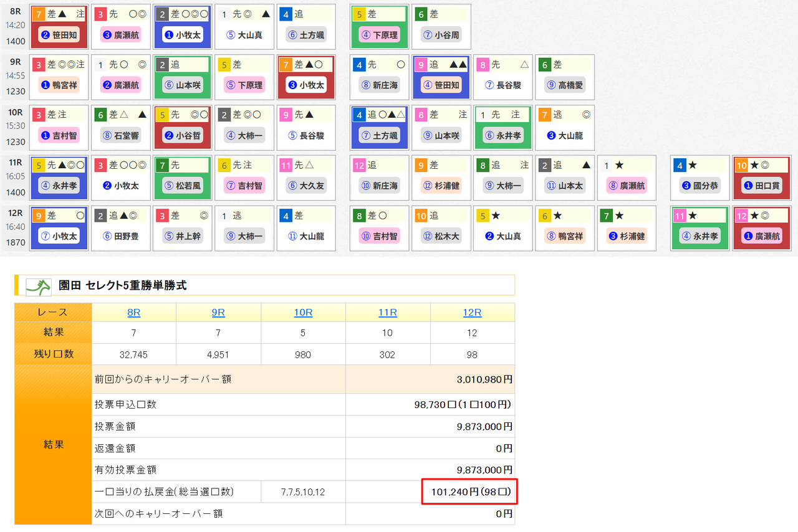Viewport: 798px width, 532px height.
Task: Select the result number 10 under 11R
Action: point(388,333)
